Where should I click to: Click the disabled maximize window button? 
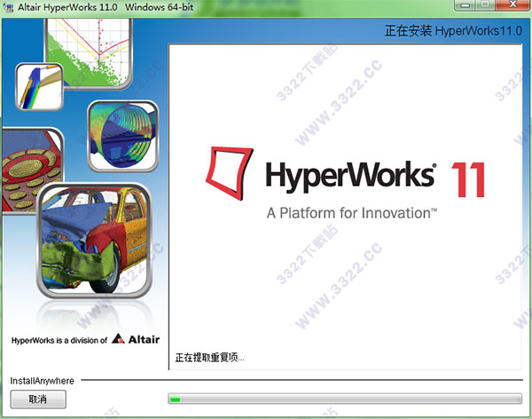(x=486, y=5)
